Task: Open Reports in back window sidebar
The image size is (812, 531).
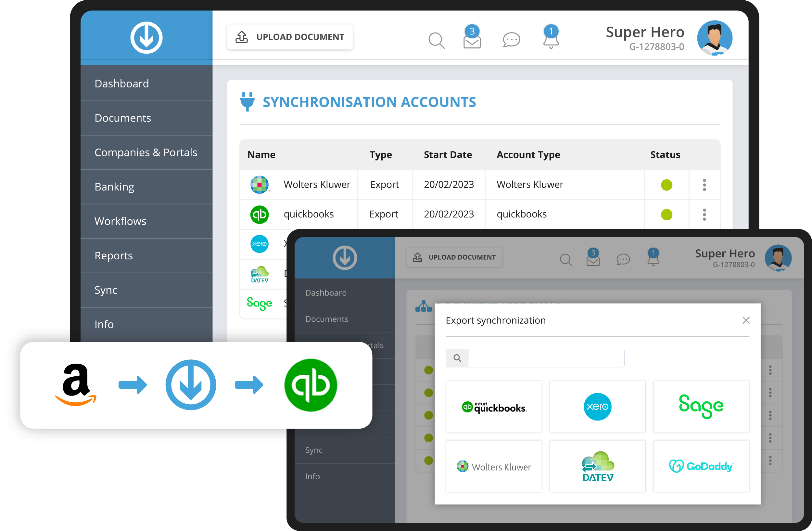Action: pyautogui.click(x=146, y=256)
